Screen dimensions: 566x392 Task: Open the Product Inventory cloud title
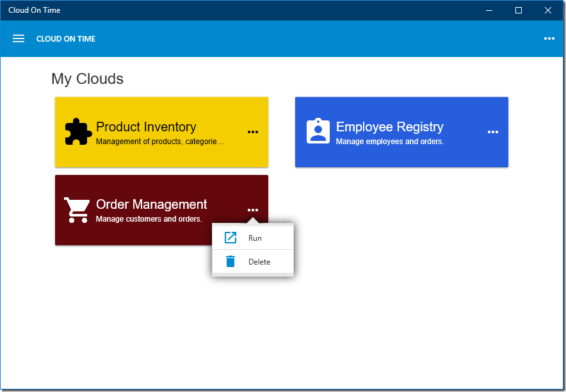click(x=146, y=127)
